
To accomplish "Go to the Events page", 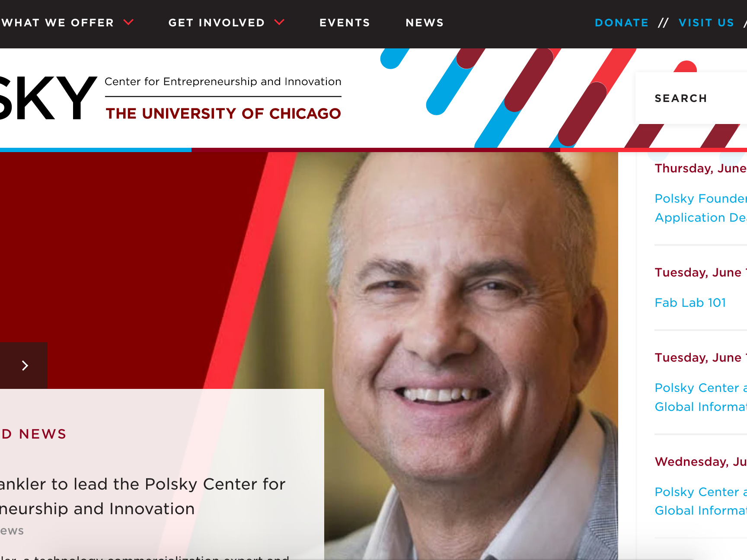I will coord(345,22).
